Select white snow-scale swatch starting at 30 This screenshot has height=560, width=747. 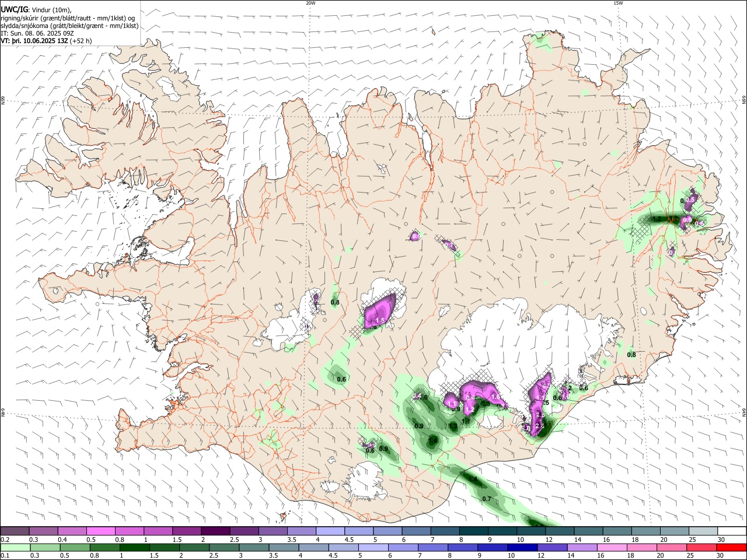tap(732, 531)
